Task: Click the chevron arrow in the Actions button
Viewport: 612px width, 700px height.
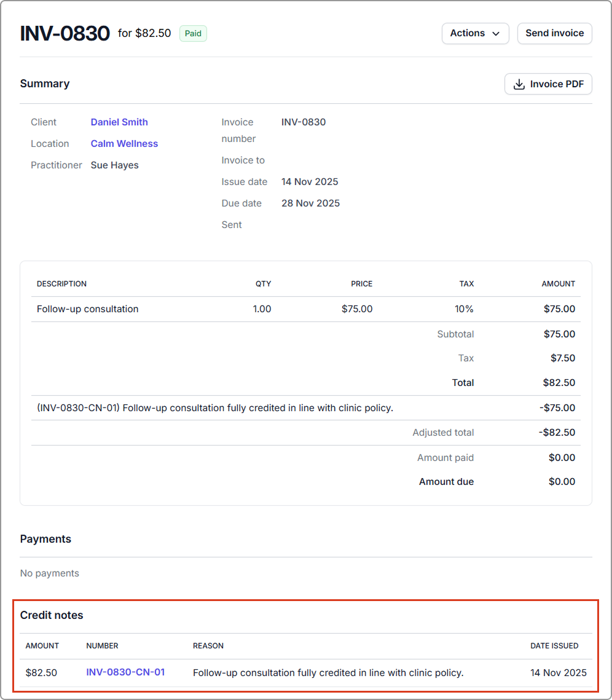Action: click(496, 34)
